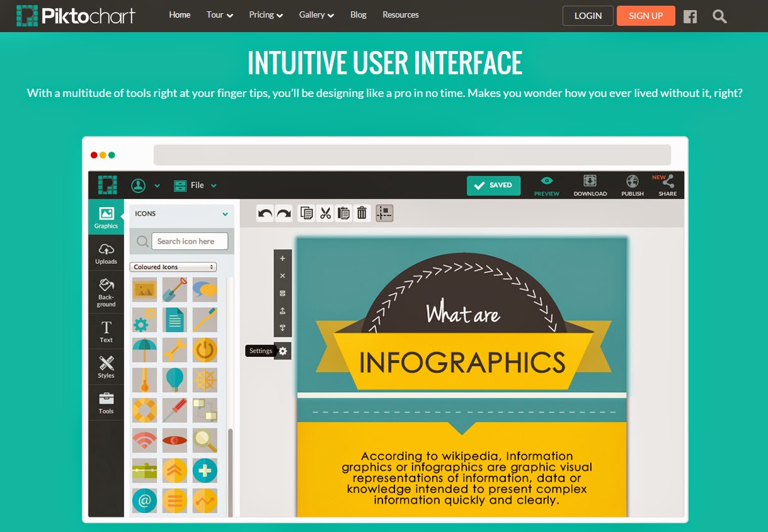Open the Tools panel in the sidebar
The width and height of the screenshot is (768, 532).
[106, 403]
